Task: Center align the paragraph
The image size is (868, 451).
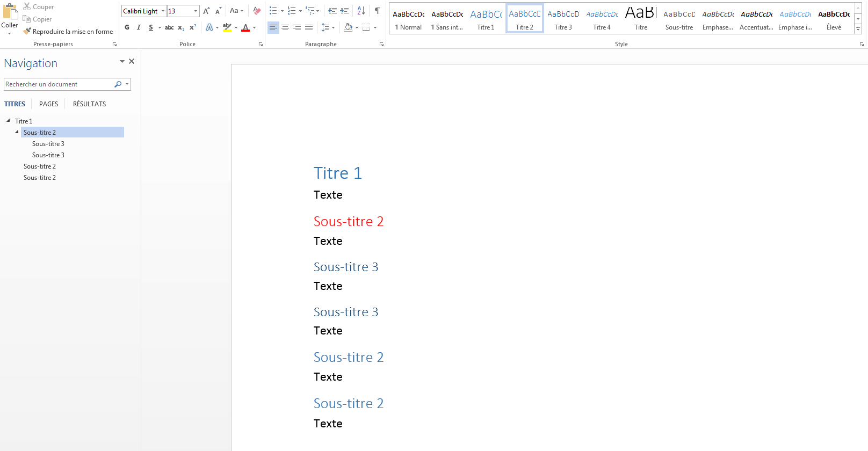Action: pyautogui.click(x=285, y=27)
